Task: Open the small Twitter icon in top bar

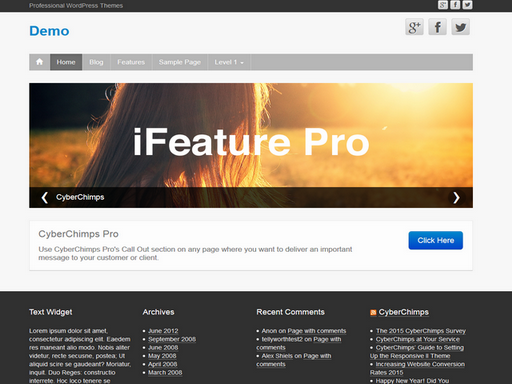Action: tap(467, 5)
